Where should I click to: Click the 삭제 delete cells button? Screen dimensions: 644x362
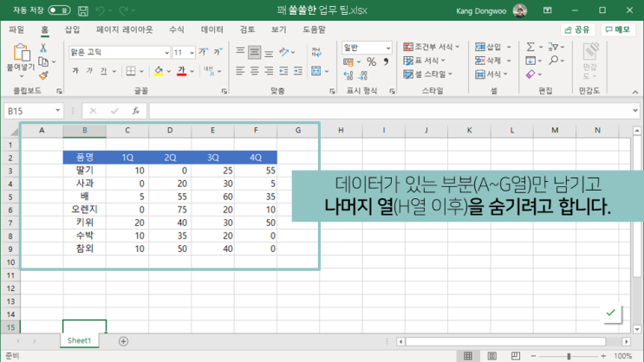coord(488,61)
